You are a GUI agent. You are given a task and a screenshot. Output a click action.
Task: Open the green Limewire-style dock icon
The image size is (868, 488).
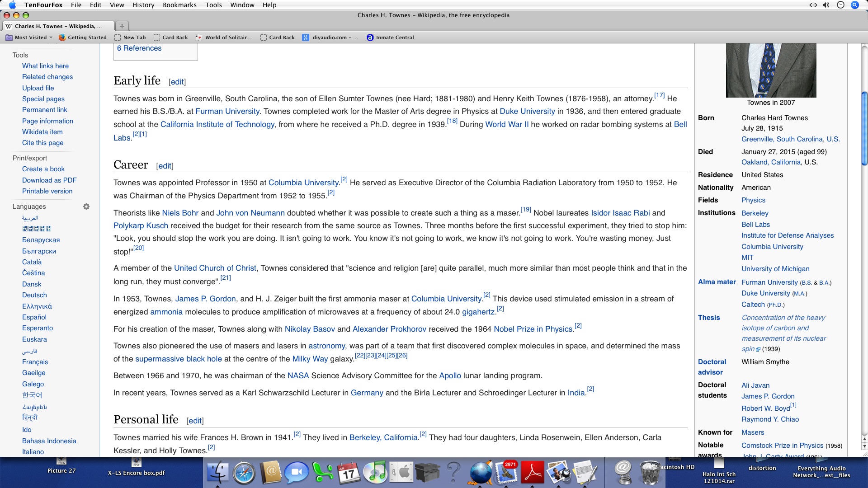[x=323, y=473]
